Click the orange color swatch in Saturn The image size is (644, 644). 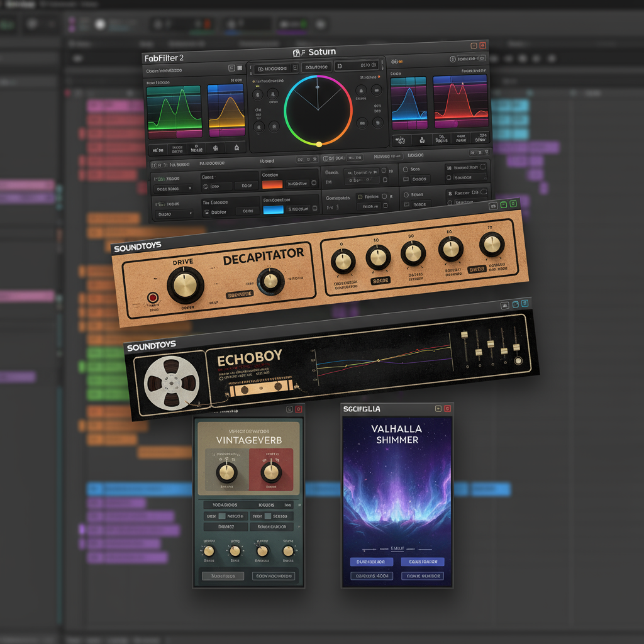(272, 184)
